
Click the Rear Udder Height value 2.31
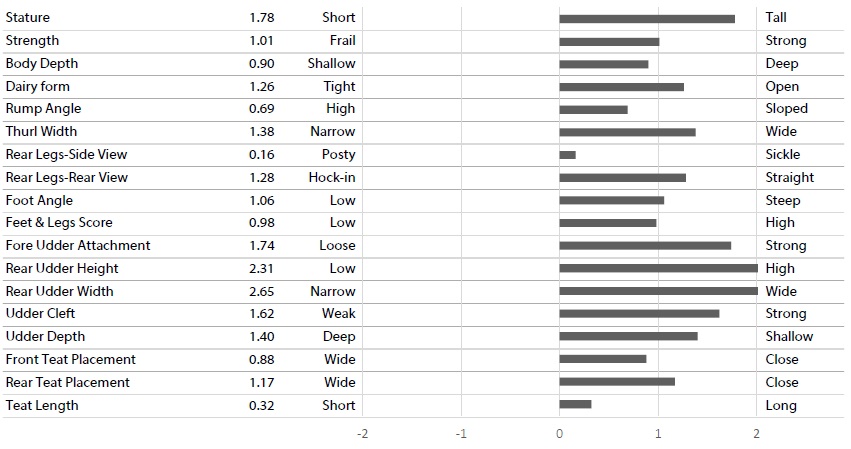262,268
